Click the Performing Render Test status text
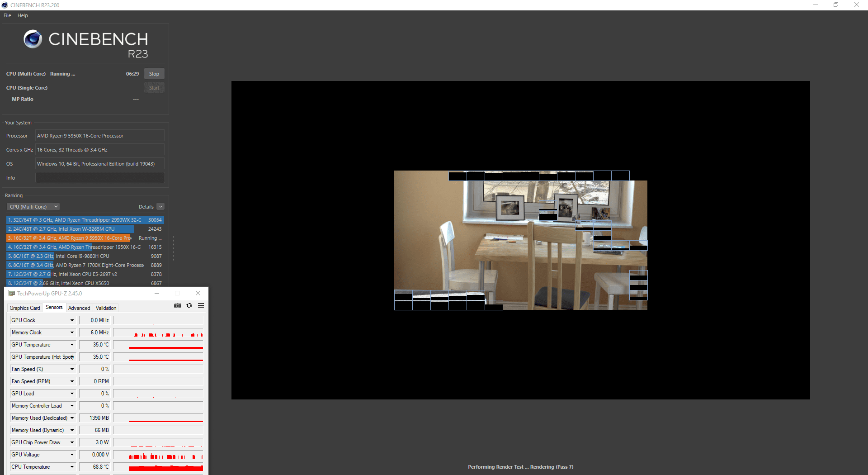 coord(521,467)
